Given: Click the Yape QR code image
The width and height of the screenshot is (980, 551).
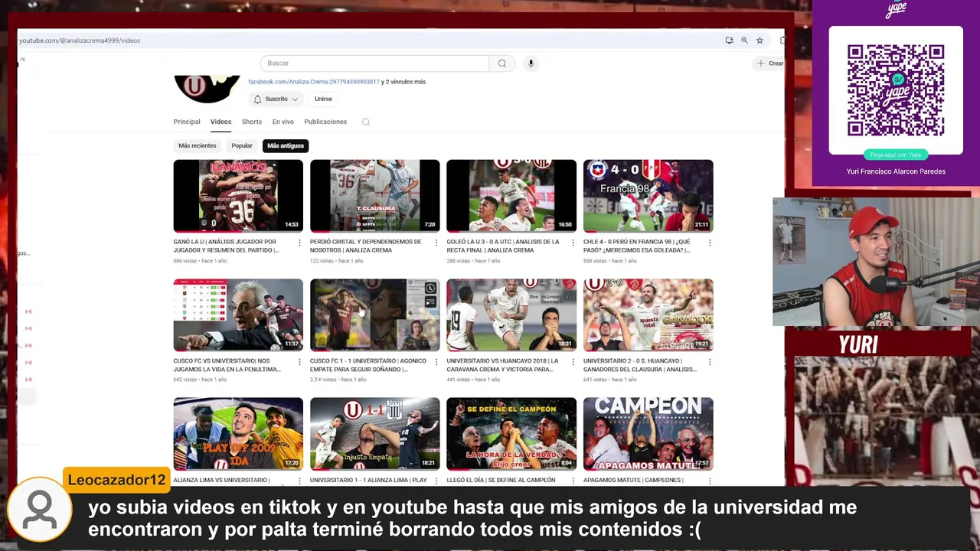Looking at the screenshot, I should pos(896,90).
